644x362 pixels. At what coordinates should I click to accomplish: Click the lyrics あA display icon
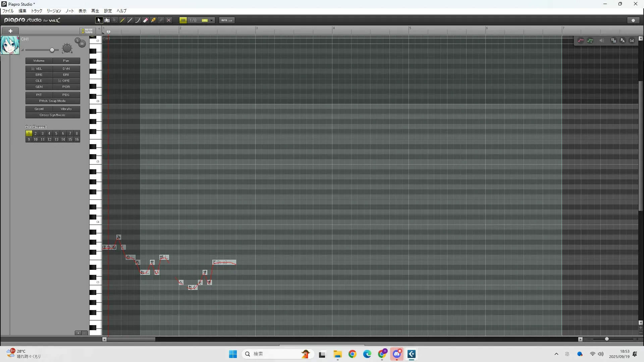(623, 41)
